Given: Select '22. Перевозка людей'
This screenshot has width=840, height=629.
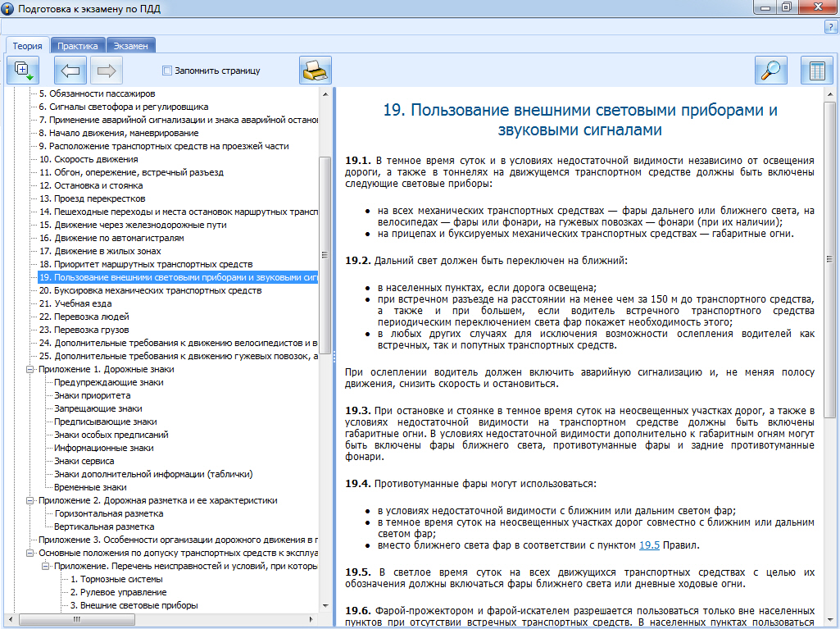Looking at the screenshot, I should [84, 317].
